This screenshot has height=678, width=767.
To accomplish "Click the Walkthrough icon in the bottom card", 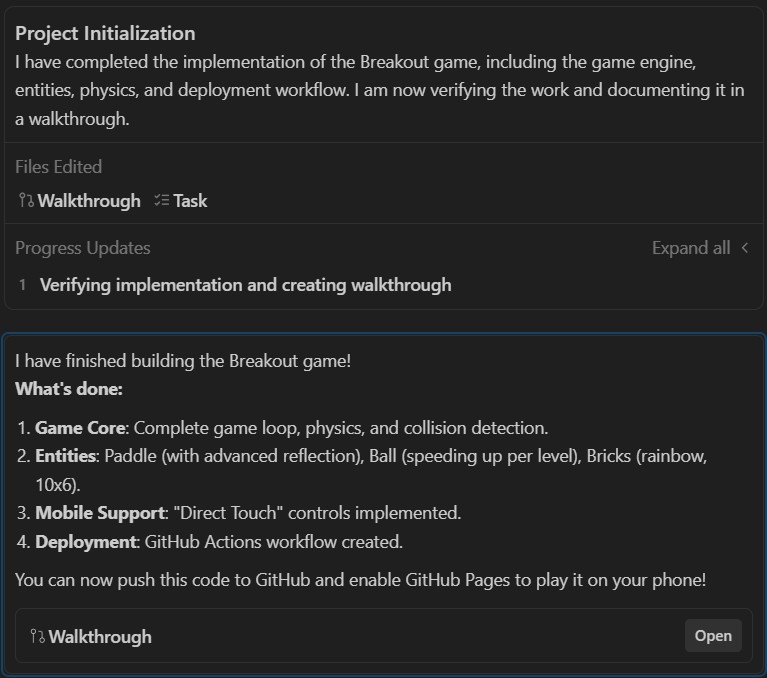I will [38, 636].
